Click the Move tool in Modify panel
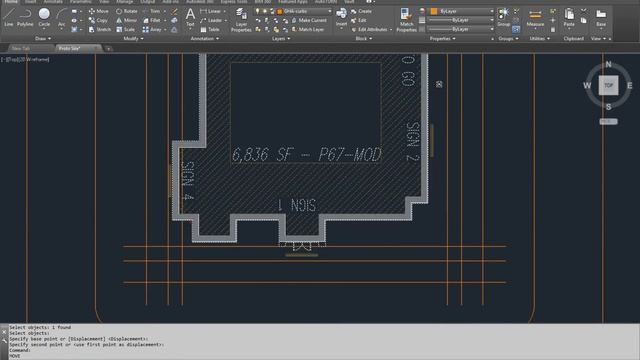The height and width of the screenshot is (360, 640). 99,11
